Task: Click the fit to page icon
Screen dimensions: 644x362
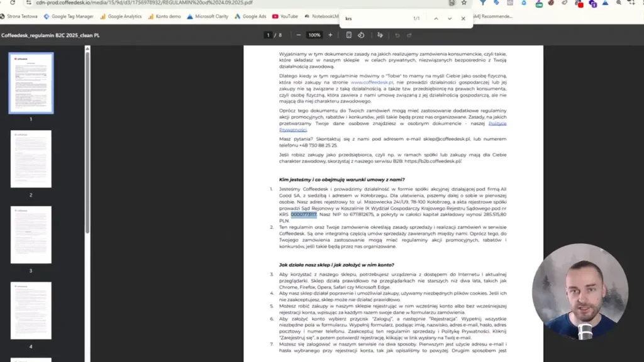Action: click(348, 35)
